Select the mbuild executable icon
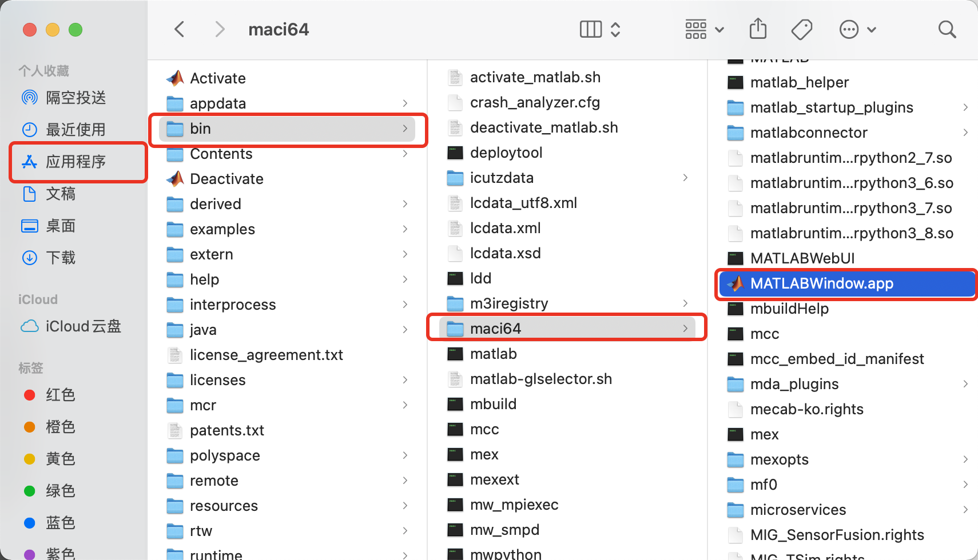The height and width of the screenshot is (560, 978). (455, 404)
